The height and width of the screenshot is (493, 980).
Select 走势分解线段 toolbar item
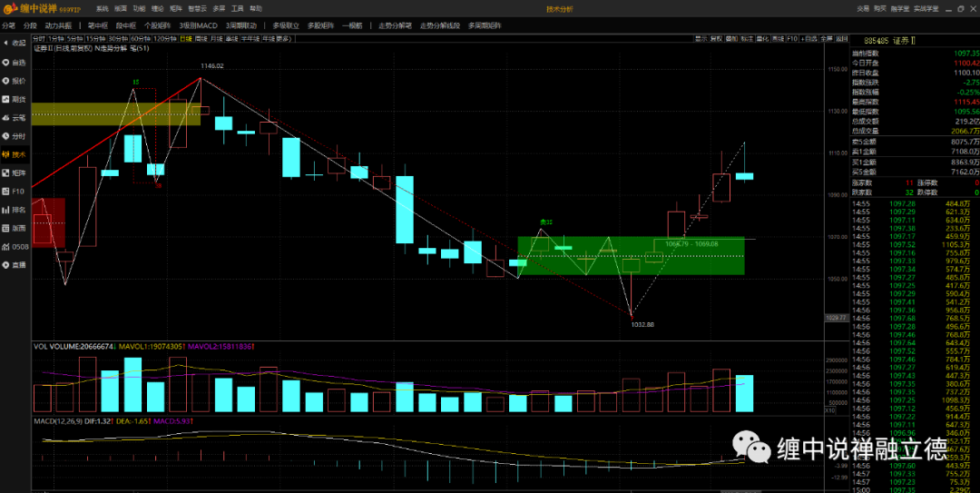click(x=440, y=25)
